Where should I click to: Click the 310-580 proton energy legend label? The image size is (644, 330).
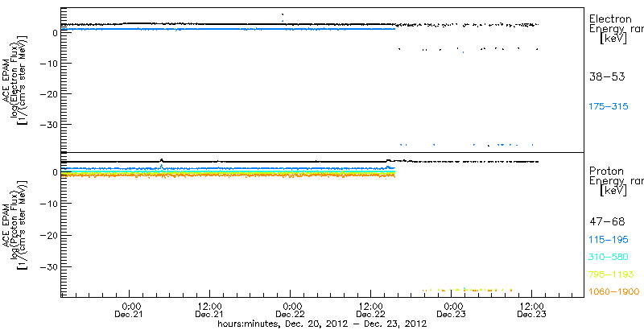click(609, 258)
